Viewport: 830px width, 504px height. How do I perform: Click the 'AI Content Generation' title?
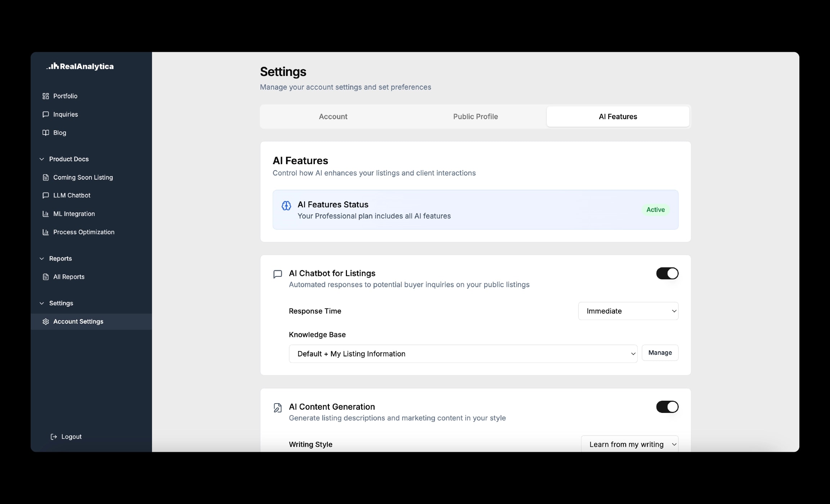[332, 407]
